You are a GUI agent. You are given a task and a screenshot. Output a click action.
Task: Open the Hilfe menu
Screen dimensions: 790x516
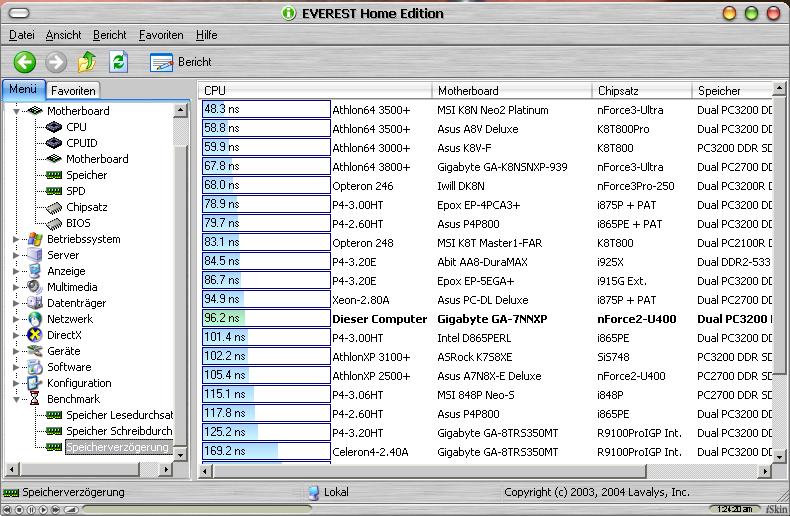pos(207,35)
